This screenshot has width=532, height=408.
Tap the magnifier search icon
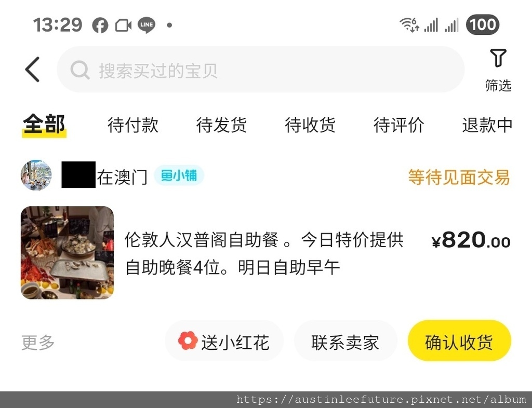(x=80, y=70)
